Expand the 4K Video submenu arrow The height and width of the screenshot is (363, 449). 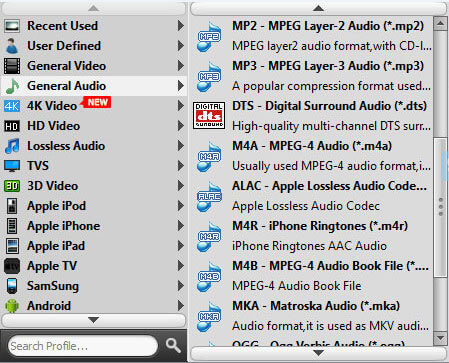click(x=180, y=106)
